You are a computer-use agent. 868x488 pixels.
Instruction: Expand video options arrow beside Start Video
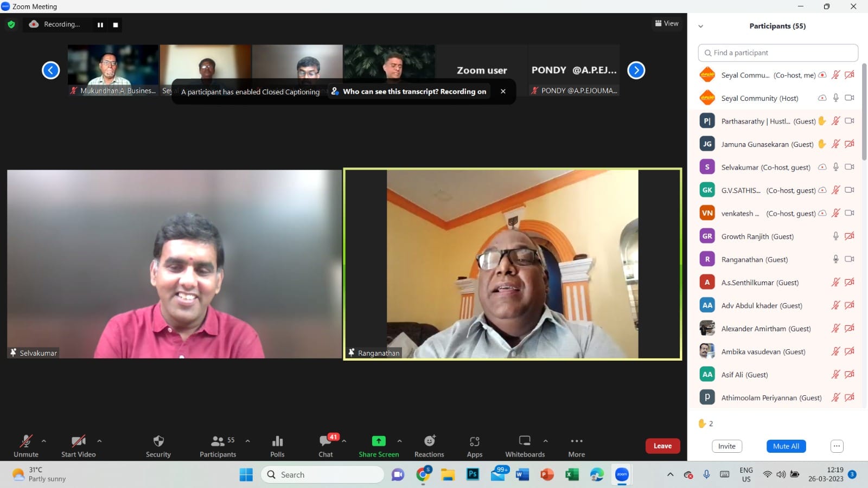[99, 441]
